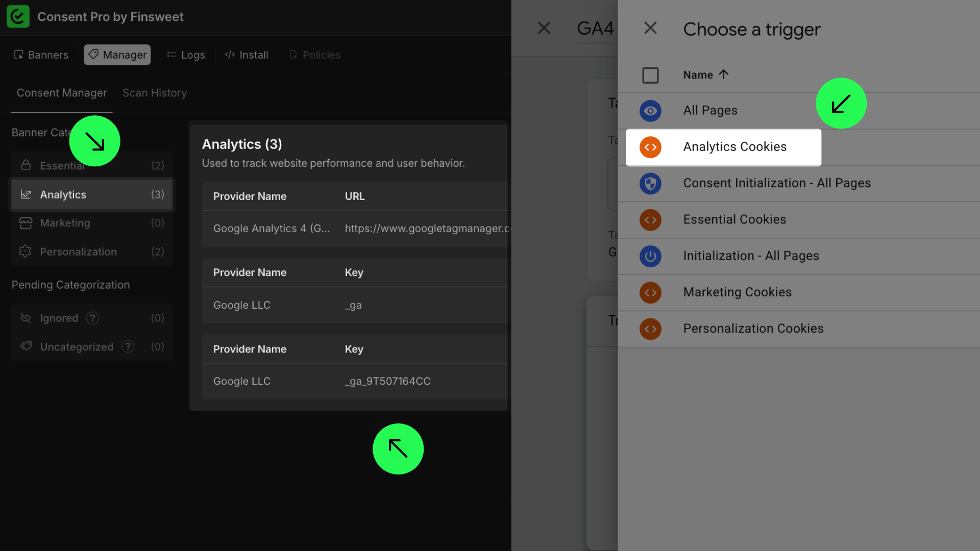980x551 pixels.
Task: Click the All Pages eye icon
Action: pyautogui.click(x=650, y=111)
